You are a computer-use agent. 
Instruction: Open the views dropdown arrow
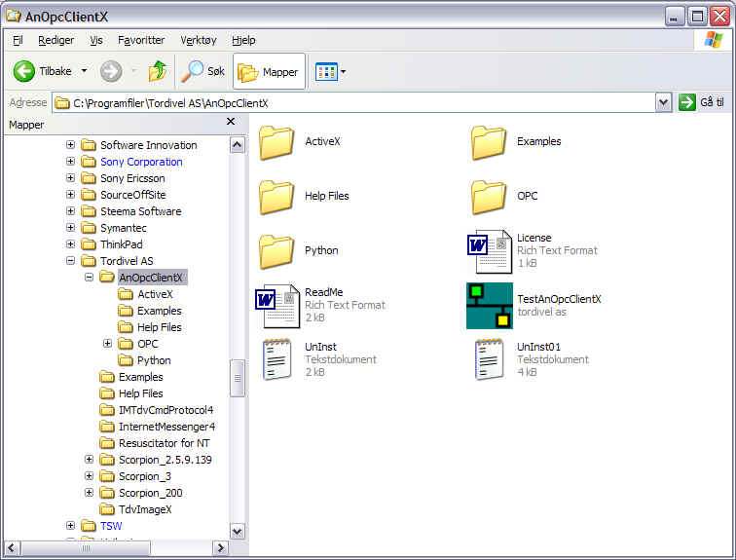(343, 72)
